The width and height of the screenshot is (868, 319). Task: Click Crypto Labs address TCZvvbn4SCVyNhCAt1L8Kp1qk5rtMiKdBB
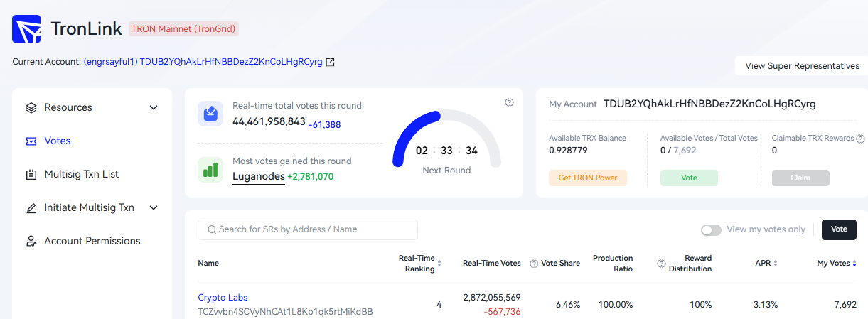tap(285, 312)
